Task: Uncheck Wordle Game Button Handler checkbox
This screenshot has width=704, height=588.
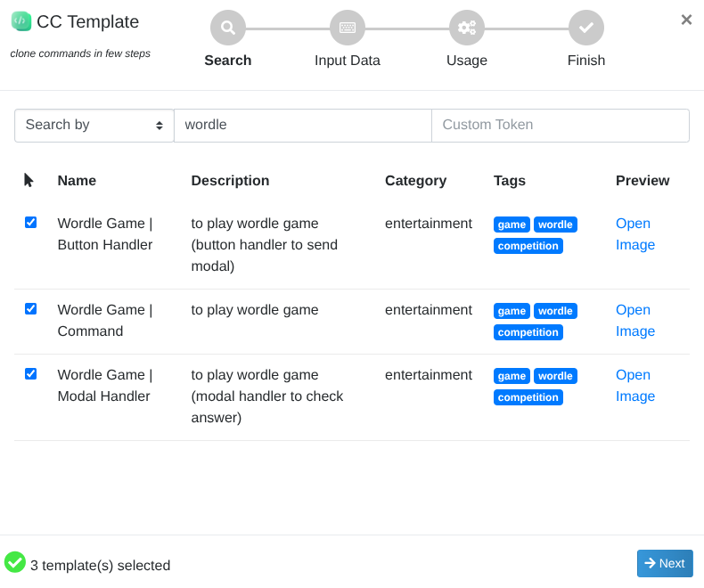Action: click(30, 223)
